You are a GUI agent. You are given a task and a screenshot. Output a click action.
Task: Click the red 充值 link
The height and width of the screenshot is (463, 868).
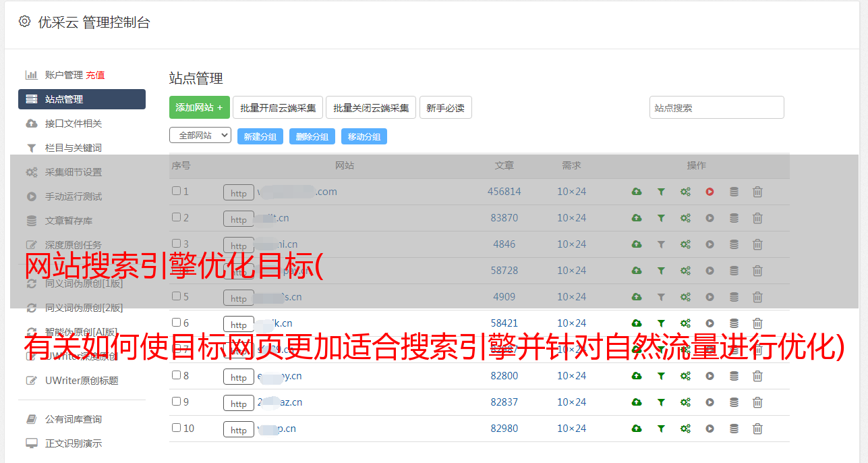(95, 75)
